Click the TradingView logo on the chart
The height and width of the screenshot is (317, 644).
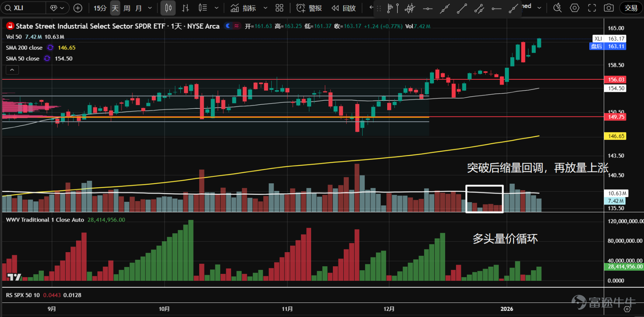coord(14,277)
